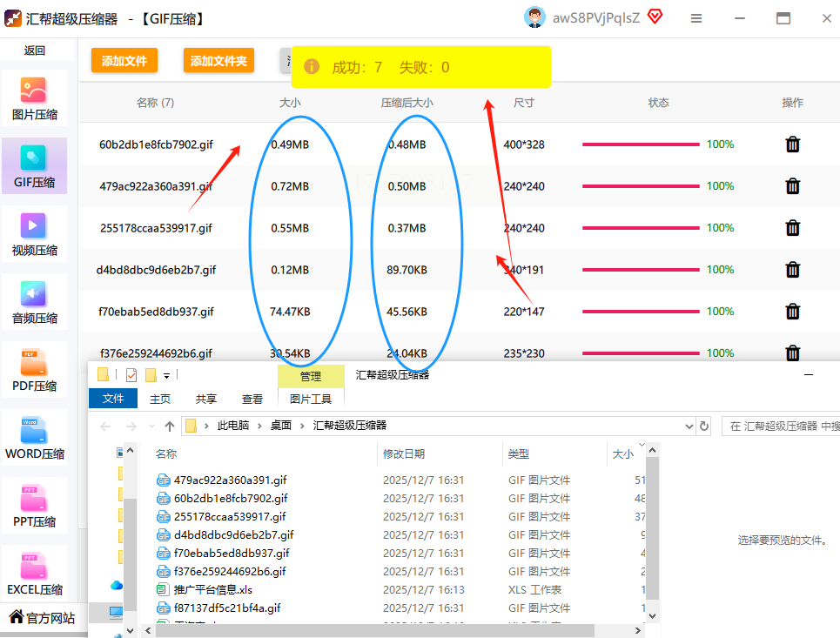The width and height of the screenshot is (840, 638).
Task: Switch to the 主页 ribbon tab
Action: [x=159, y=400]
